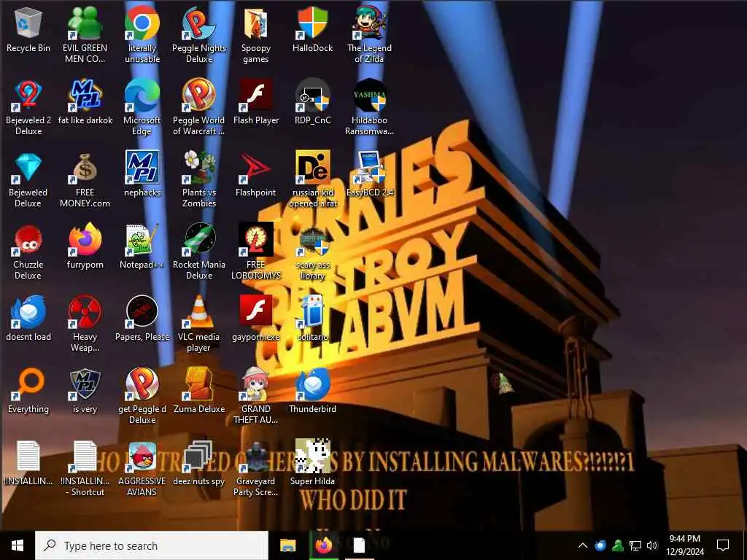
Task: Open the Thunderbird desktop shortcut
Action: click(x=312, y=391)
